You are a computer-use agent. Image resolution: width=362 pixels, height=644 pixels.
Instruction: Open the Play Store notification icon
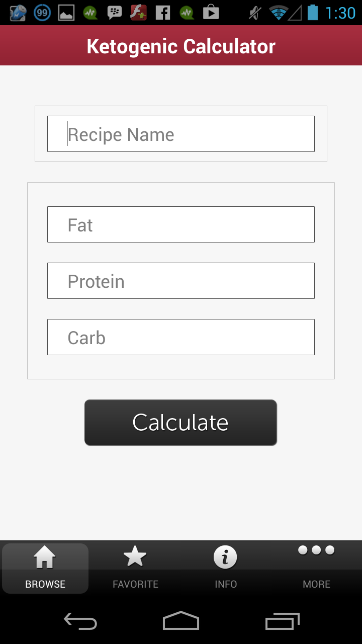(x=211, y=13)
